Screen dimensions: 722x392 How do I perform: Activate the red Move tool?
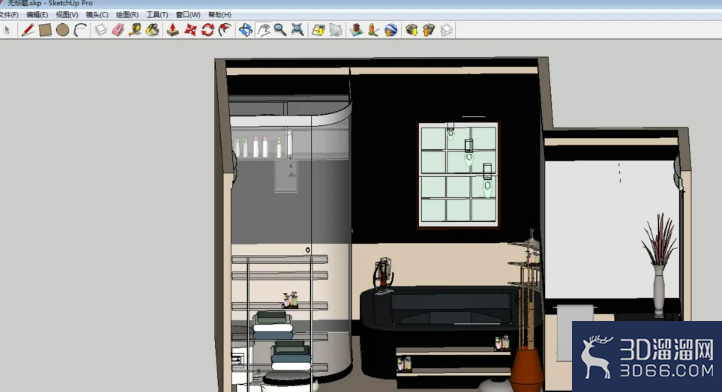[x=190, y=30]
